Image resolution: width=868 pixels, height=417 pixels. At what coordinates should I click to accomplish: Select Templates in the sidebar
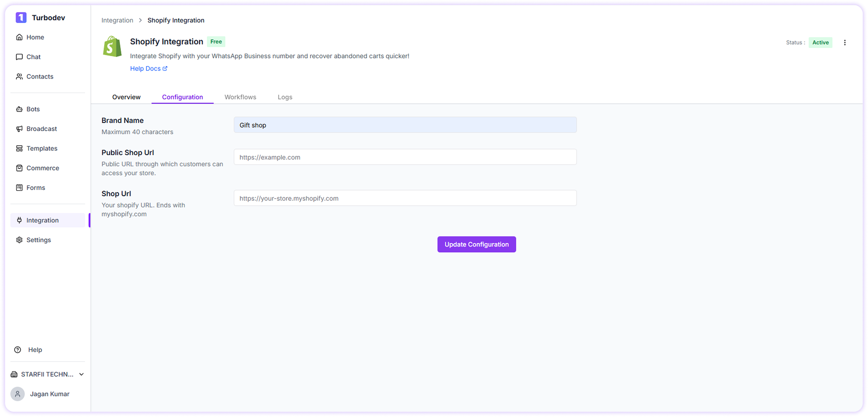click(42, 148)
